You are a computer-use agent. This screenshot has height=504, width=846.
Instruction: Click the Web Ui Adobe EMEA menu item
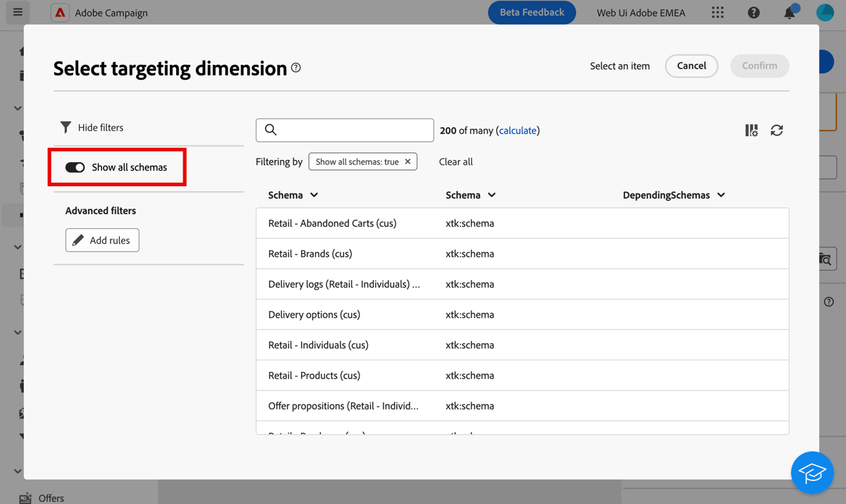pyautogui.click(x=640, y=12)
